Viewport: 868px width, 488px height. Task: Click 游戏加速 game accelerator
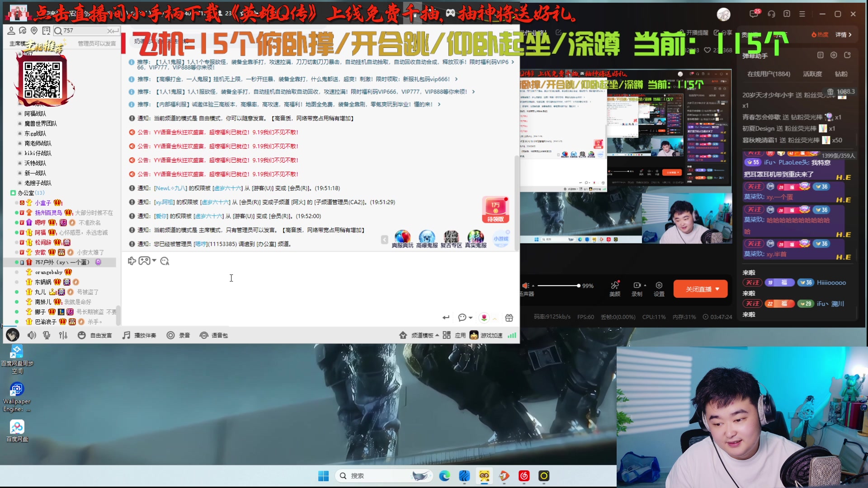click(x=486, y=335)
